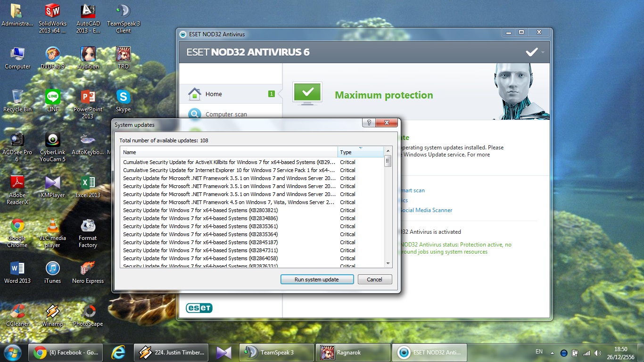This screenshot has width=644, height=362.
Task: Launch the AutoCAD 2013 desktop shortcut
Action: (88, 18)
